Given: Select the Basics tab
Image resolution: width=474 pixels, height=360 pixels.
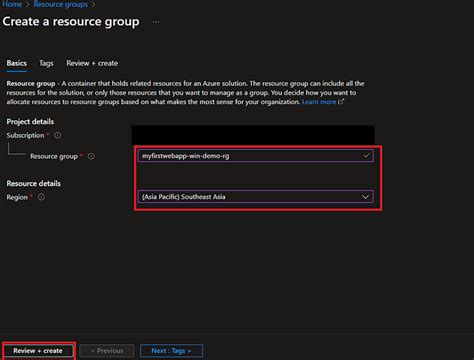Looking at the screenshot, I should (x=17, y=63).
